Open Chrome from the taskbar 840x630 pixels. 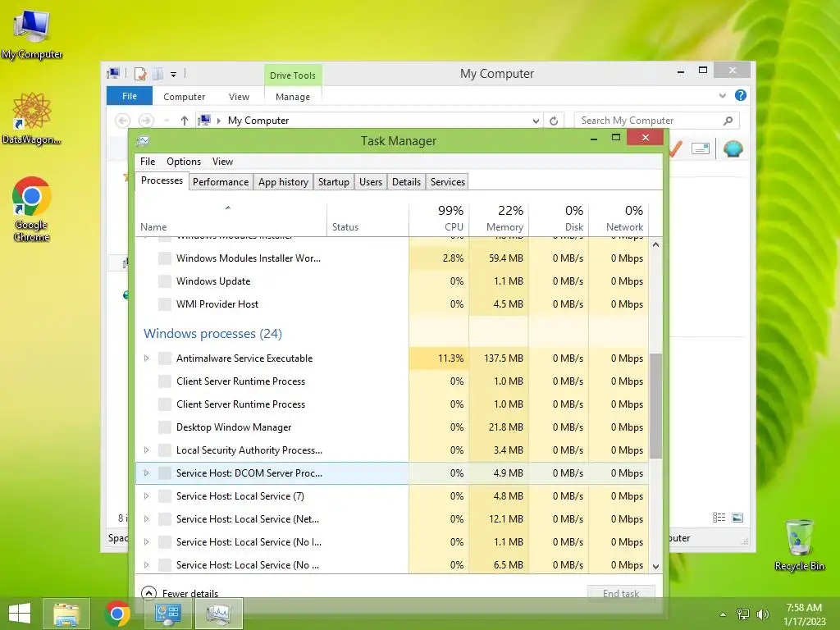(x=117, y=614)
